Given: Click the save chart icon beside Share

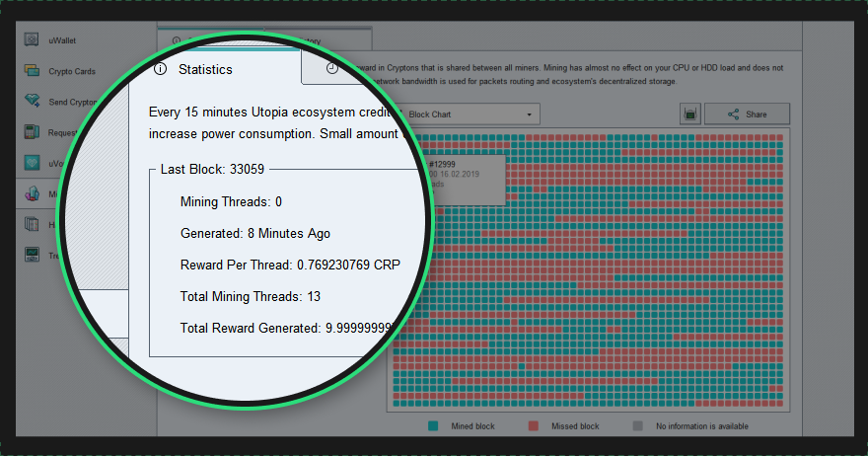Looking at the screenshot, I should 689,114.
